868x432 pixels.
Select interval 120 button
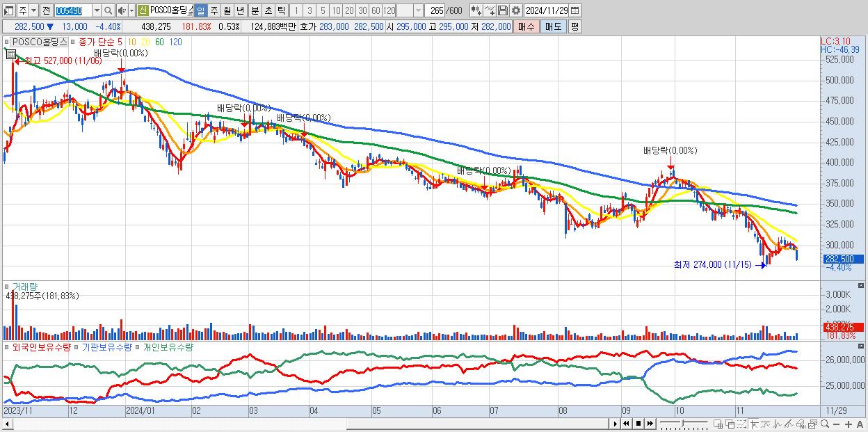(x=389, y=10)
